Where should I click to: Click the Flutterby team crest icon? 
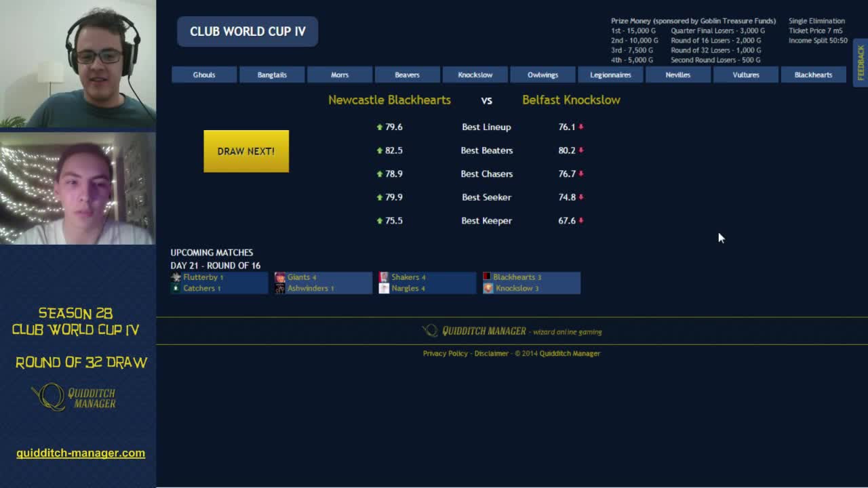(176, 277)
